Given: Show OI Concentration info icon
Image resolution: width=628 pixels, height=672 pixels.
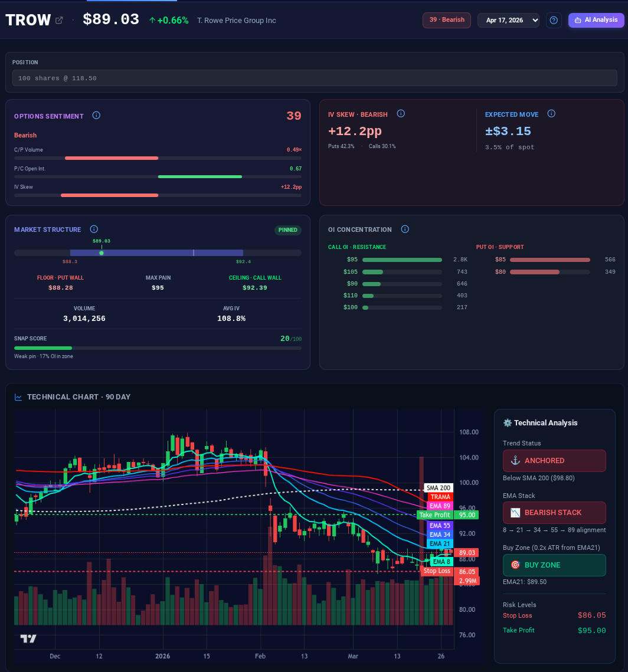Looking at the screenshot, I should coord(405,230).
